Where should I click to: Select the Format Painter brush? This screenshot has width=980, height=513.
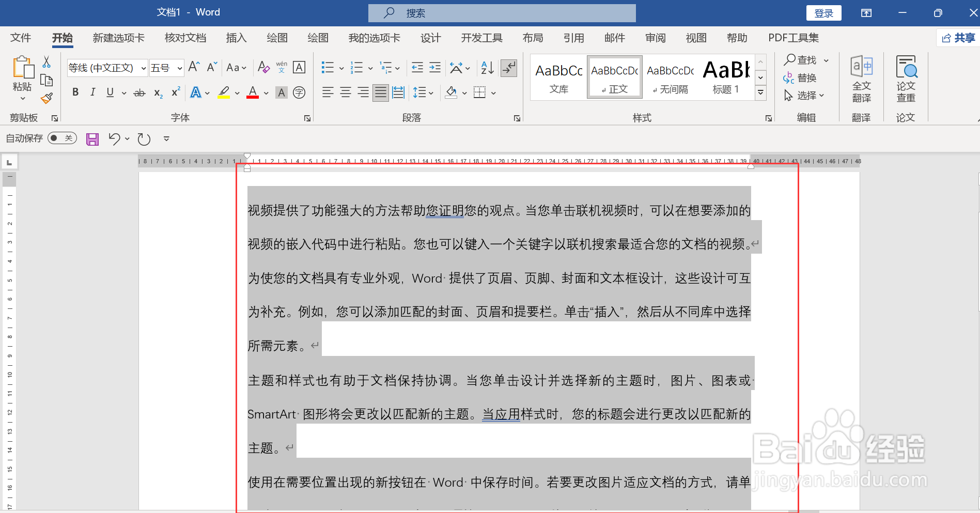pyautogui.click(x=46, y=98)
